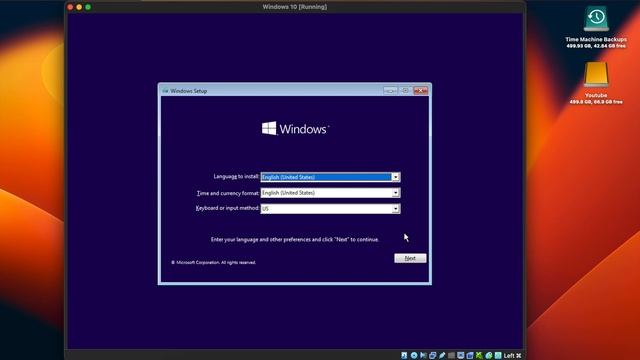The width and height of the screenshot is (640, 360).
Task: Open the Time Machine Backups drive on desktop
Action: pyautogui.click(x=596, y=18)
